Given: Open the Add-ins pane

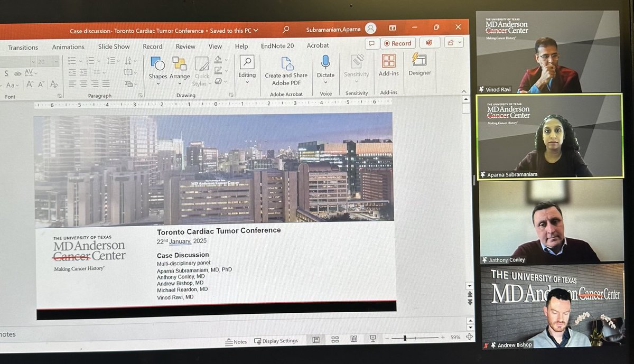Looking at the screenshot, I should coord(388,66).
